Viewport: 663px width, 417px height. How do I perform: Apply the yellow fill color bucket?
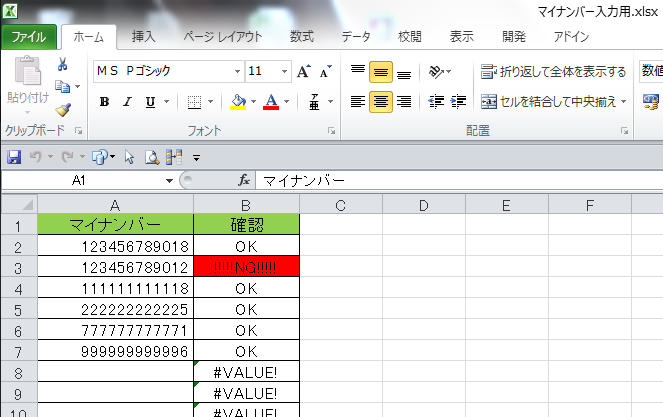238,102
